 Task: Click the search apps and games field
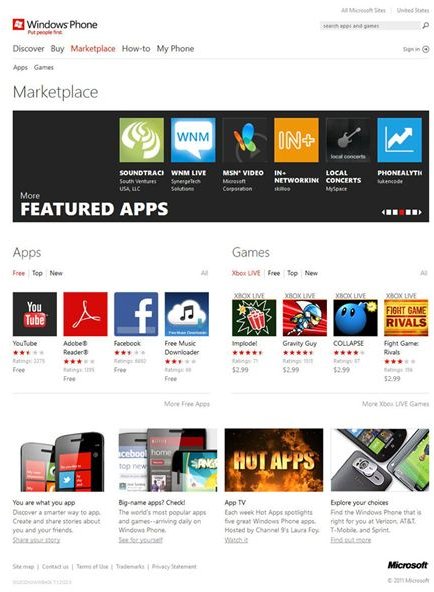370,26
